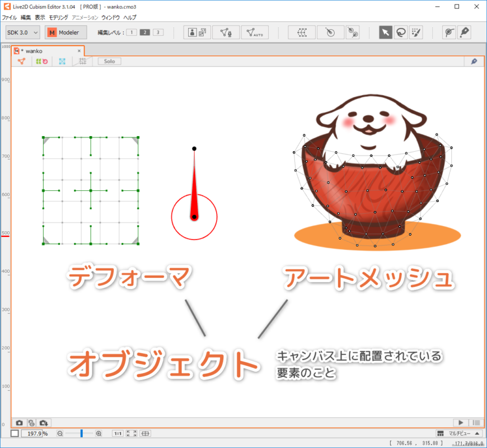Screen dimensions: 487x448
Task: Run automatic mesh generator (AUTO)
Action: (255, 32)
